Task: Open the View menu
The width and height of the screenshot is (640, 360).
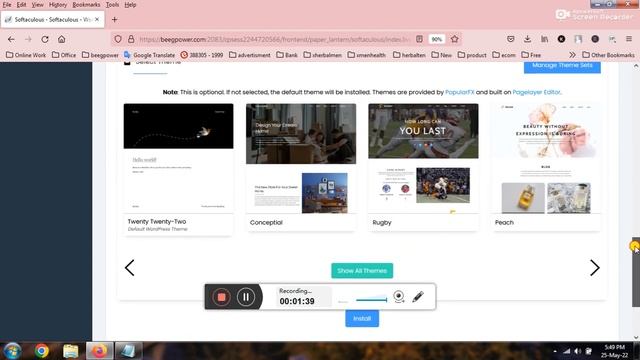Action: point(38,5)
